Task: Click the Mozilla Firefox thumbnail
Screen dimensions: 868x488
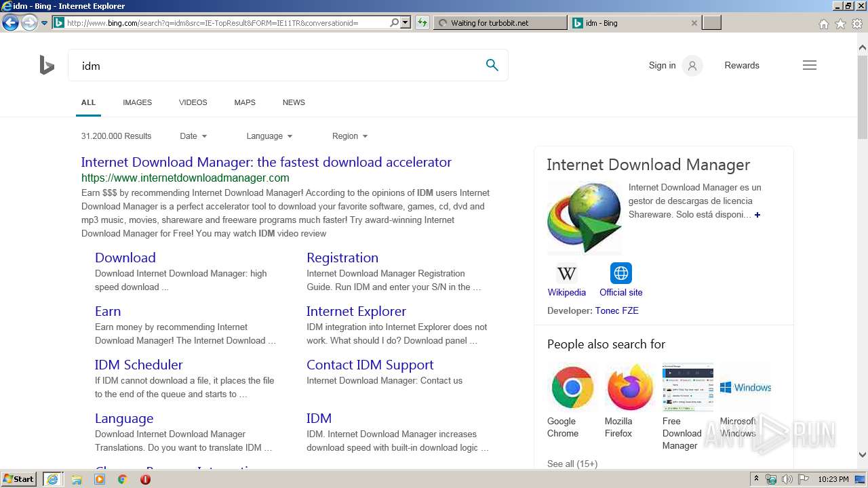Action: pos(630,387)
